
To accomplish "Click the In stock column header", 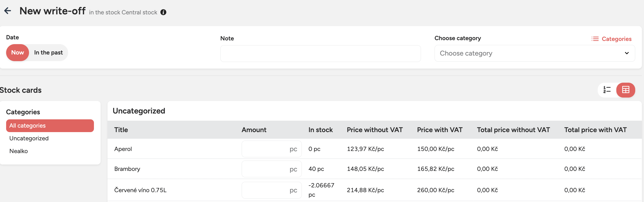I will pyautogui.click(x=320, y=130).
